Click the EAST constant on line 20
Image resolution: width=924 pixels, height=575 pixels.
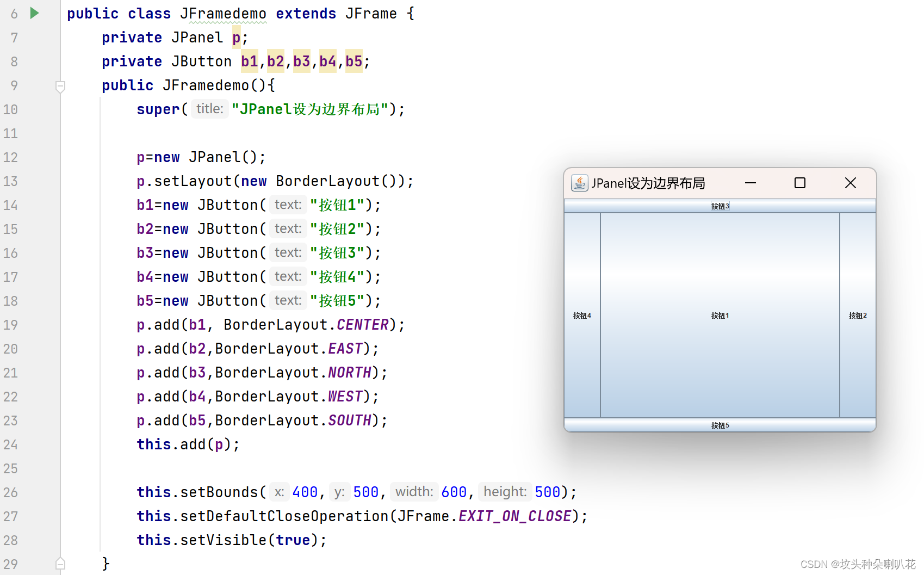pyautogui.click(x=345, y=349)
